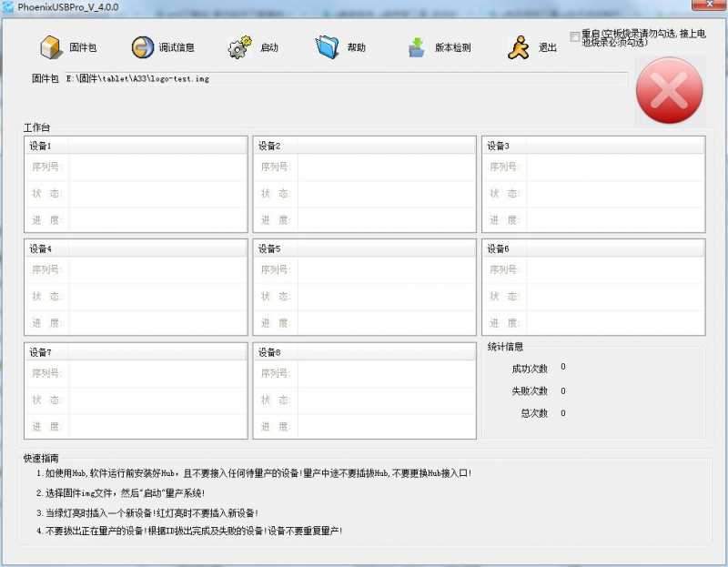
Task: Click the large red X status indicator
Action: 669,90
